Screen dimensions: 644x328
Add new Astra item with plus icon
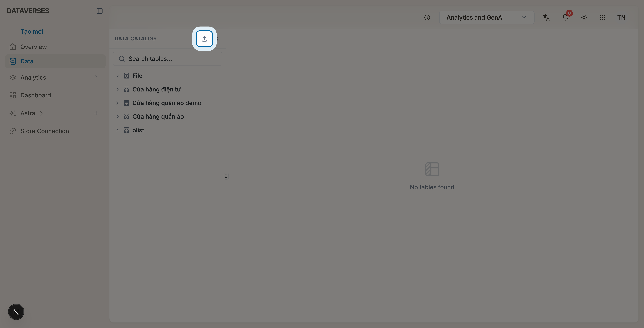coord(96,113)
